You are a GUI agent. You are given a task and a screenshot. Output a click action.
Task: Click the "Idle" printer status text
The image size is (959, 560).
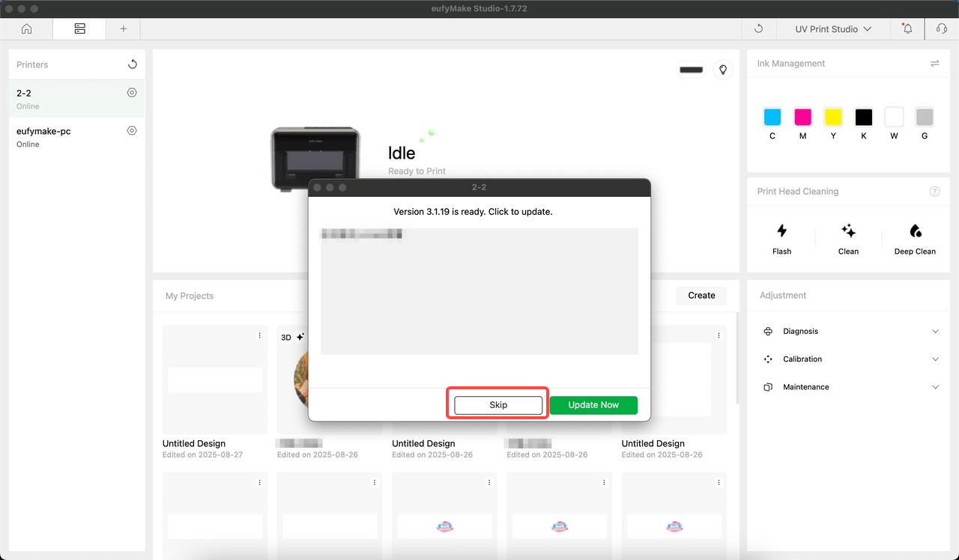point(402,153)
